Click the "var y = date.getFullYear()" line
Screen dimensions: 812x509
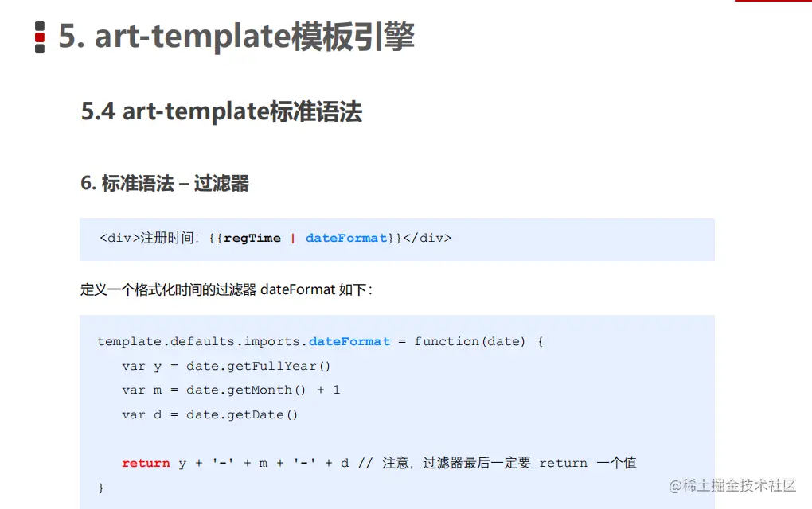226,366
